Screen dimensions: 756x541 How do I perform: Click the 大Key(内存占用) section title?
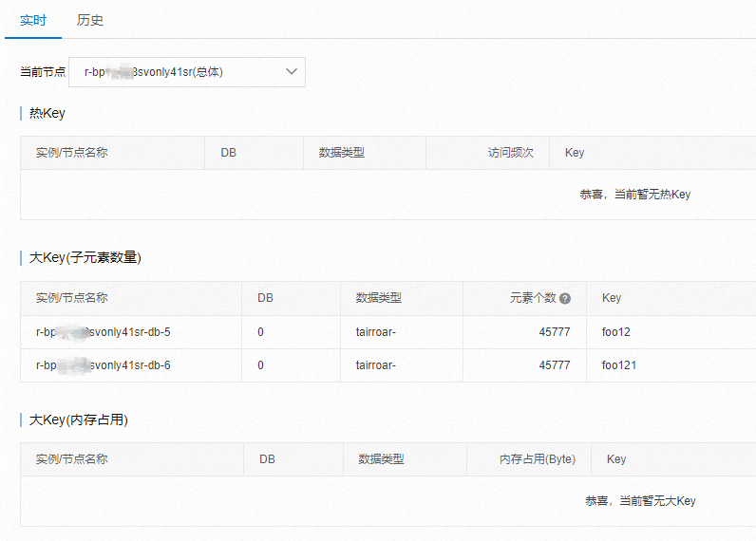click(x=79, y=419)
